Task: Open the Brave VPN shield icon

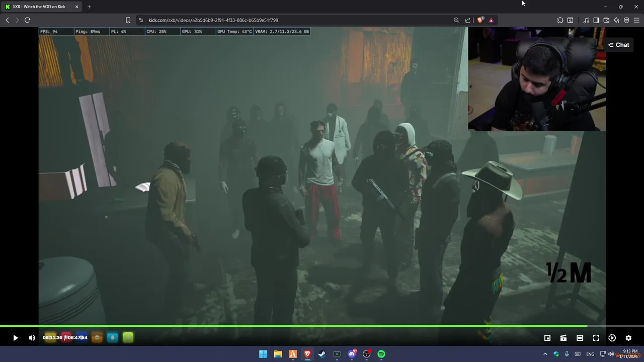Action: tap(626, 20)
